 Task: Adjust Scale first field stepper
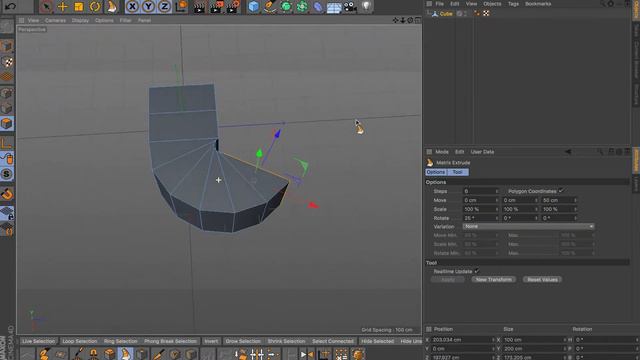(x=497, y=209)
